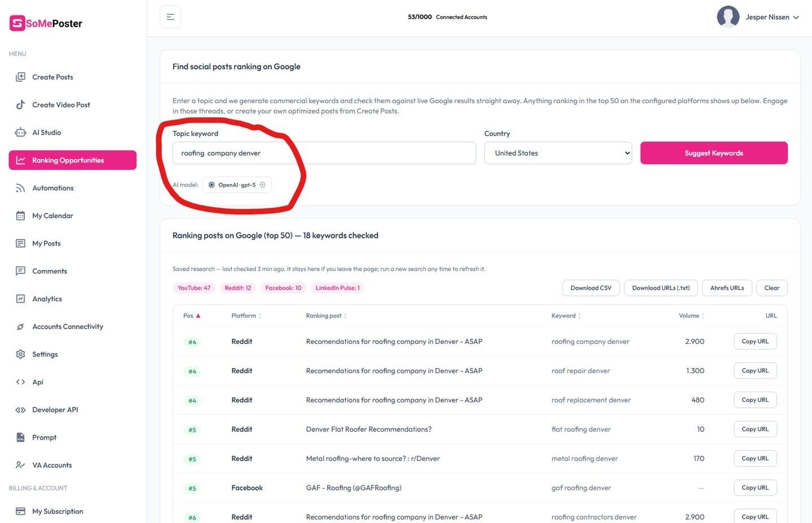The height and width of the screenshot is (523, 812).
Task: Click the My Posts list icon
Action: (x=20, y=243)
